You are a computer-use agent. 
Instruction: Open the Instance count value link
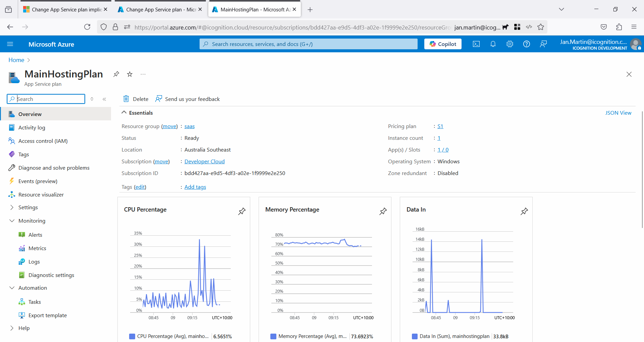pos(439,138)
